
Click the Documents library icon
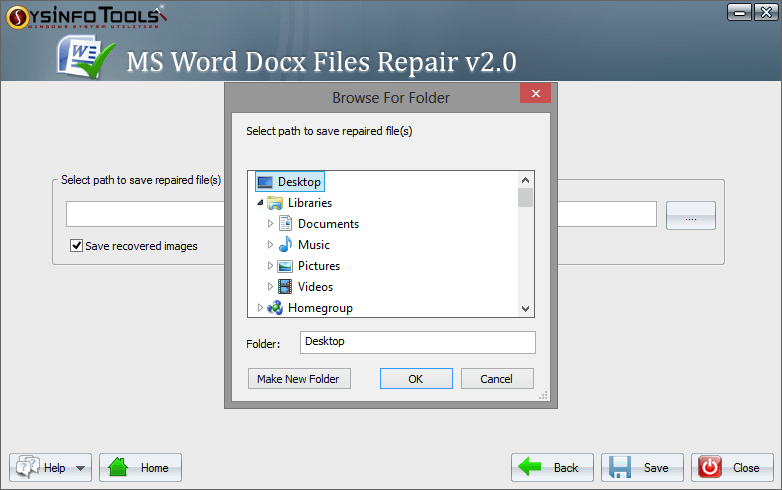tap(285, 223)
